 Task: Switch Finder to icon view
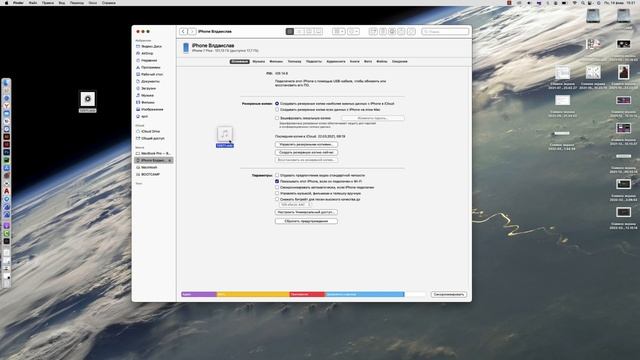pos(290,31)
